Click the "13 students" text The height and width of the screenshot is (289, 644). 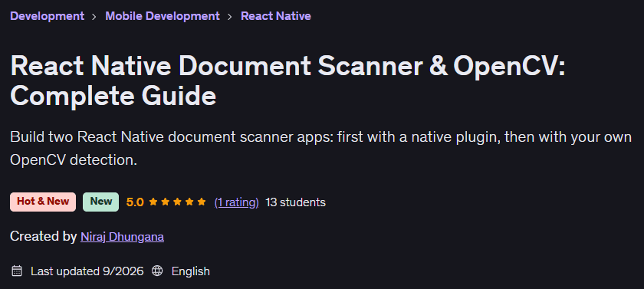pyautogui.click(x=296, y=202)
